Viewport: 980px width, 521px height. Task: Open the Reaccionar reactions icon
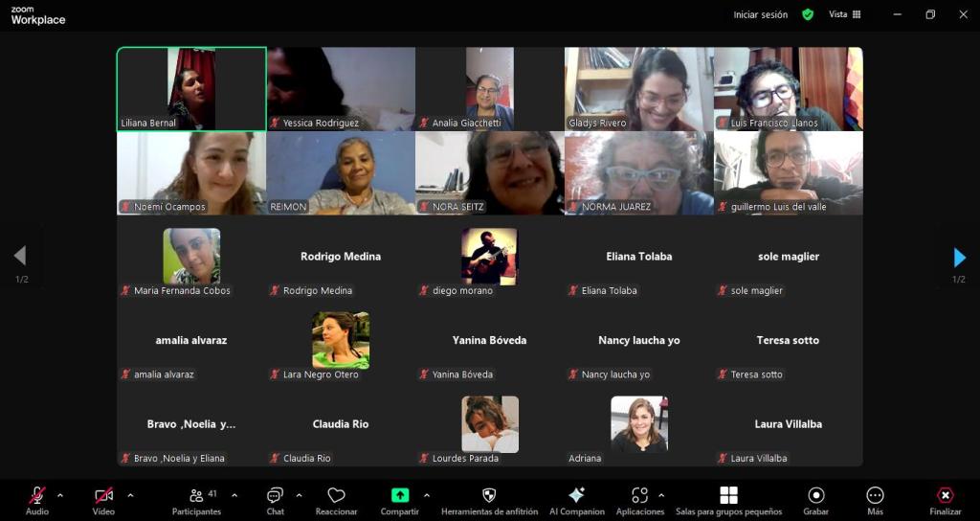(x=336, y=495)
